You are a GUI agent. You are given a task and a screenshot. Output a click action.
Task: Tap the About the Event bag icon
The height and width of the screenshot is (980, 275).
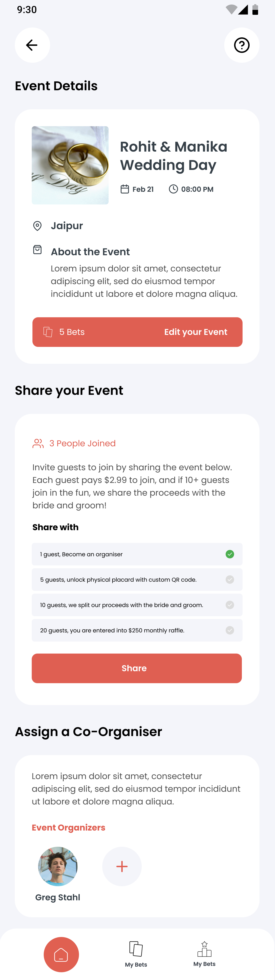point(37,250)
